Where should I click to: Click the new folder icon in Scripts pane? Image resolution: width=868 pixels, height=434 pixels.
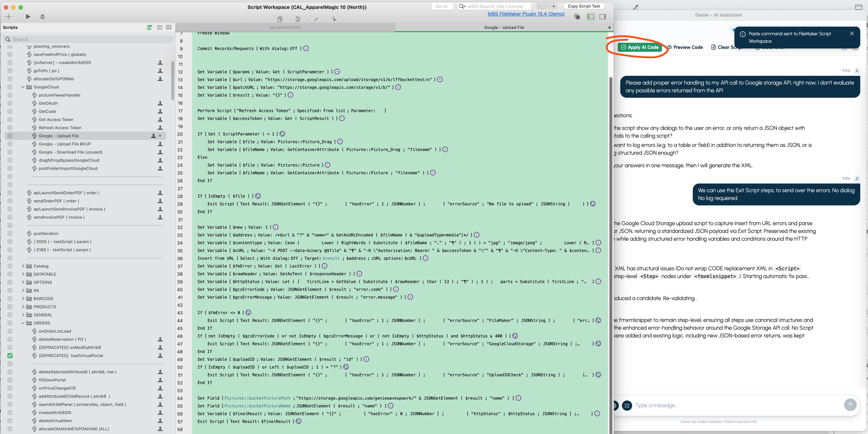pyautogui.click(x=159, y=27)
